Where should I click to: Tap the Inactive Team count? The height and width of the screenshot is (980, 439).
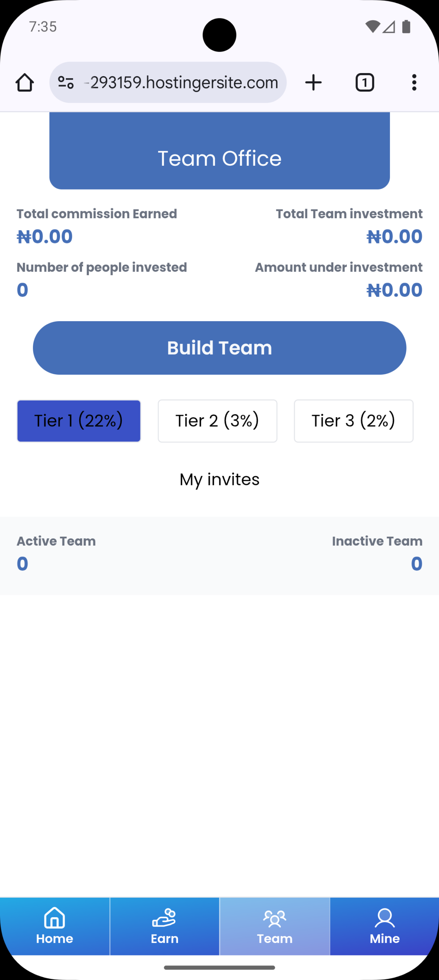tap(416, 563)
